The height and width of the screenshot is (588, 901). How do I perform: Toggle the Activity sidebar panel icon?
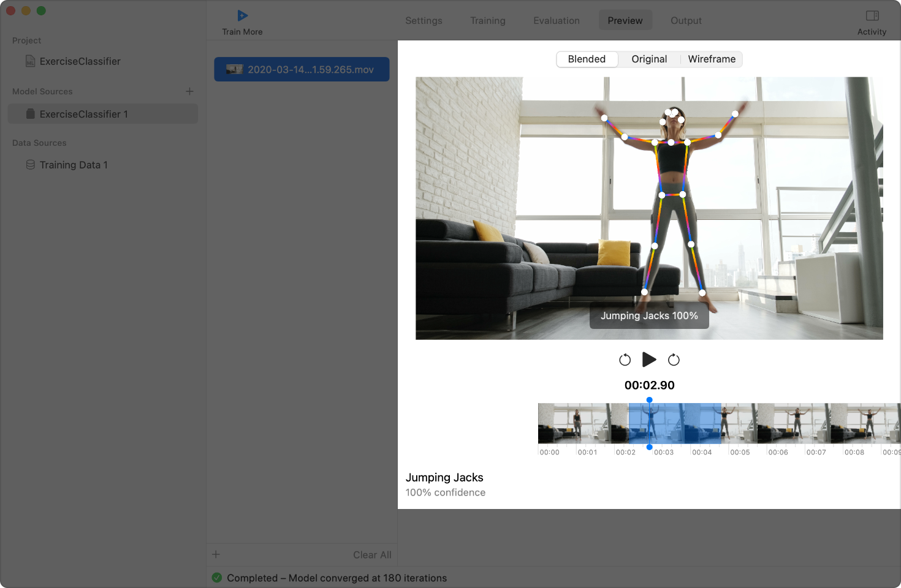coord(872,16)
